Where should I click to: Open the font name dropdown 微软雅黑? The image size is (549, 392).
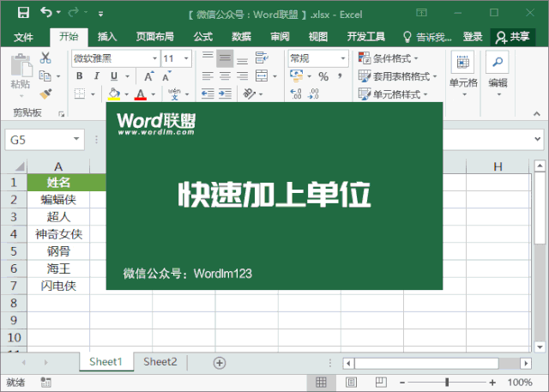(154, 58)
